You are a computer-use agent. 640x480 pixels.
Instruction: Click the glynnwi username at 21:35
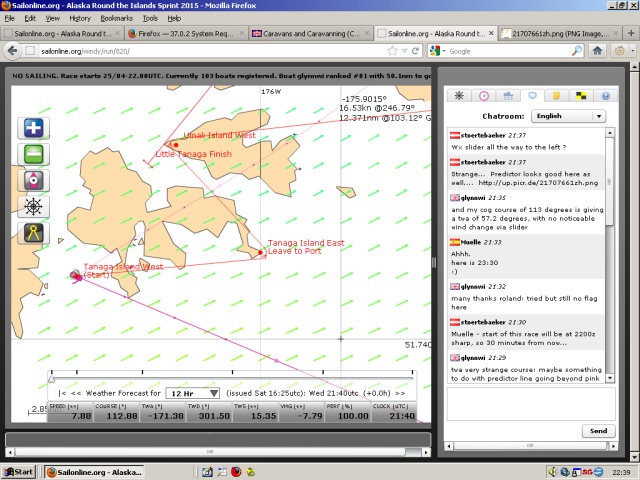click(473, 198)
